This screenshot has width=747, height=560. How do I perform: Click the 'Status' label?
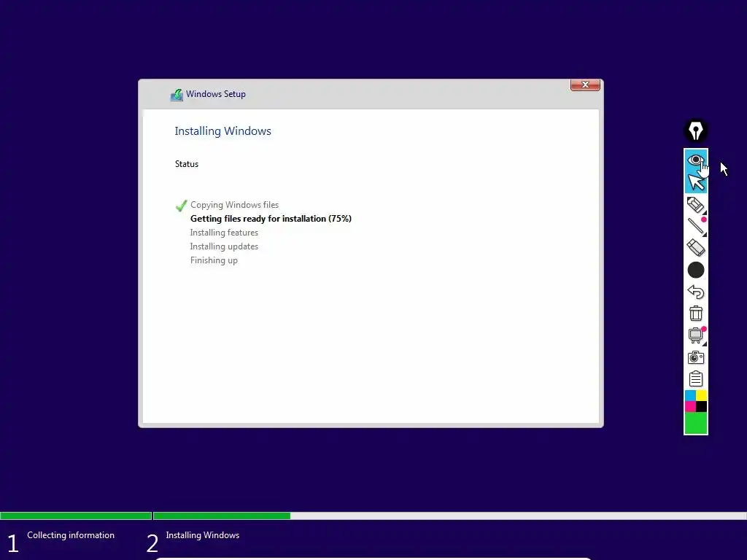tap(186, 164)
